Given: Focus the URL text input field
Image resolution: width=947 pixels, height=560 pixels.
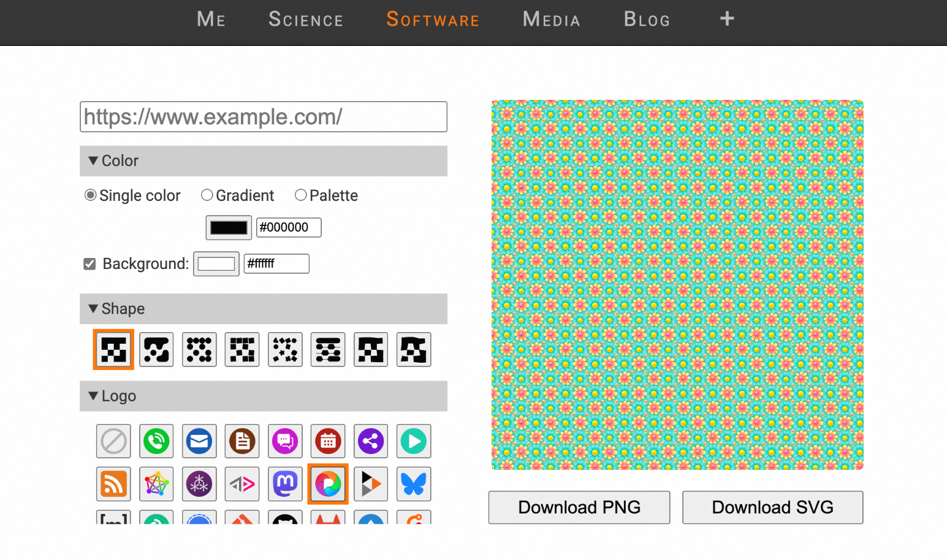Looking at the screenshot, I should [264, 116].
